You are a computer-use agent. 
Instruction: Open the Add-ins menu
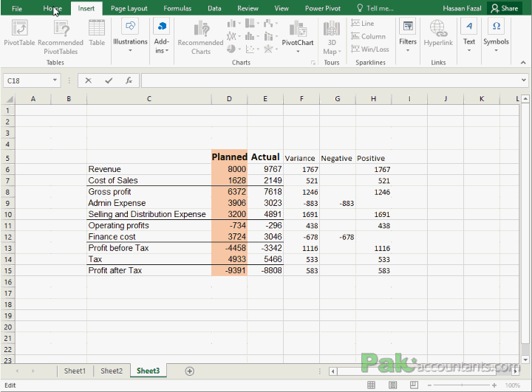pyautogui.click(x=162, y=36)
